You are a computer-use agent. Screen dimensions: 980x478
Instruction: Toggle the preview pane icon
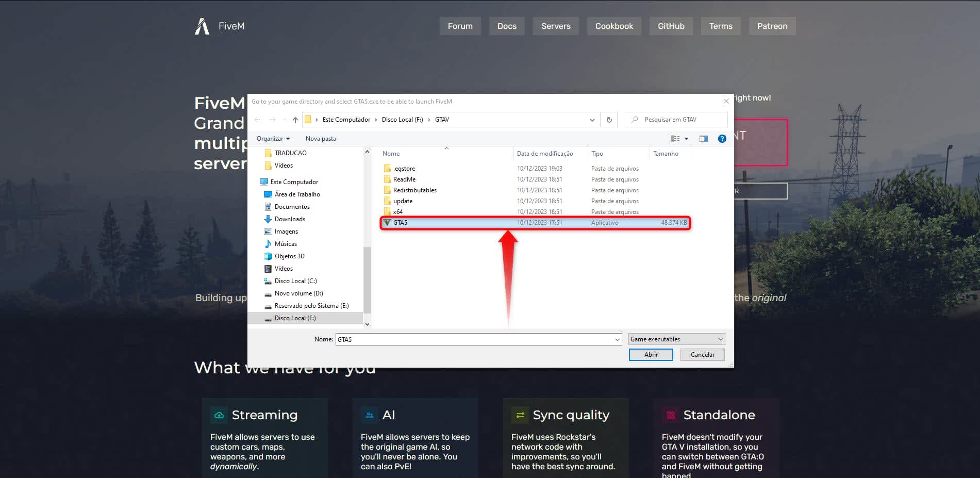click(704, 139)
